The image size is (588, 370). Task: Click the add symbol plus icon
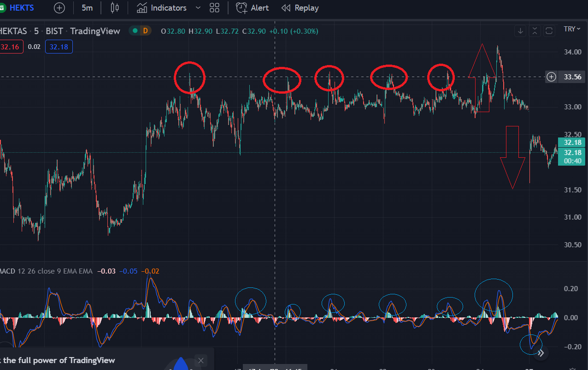[x=59, y=8]
